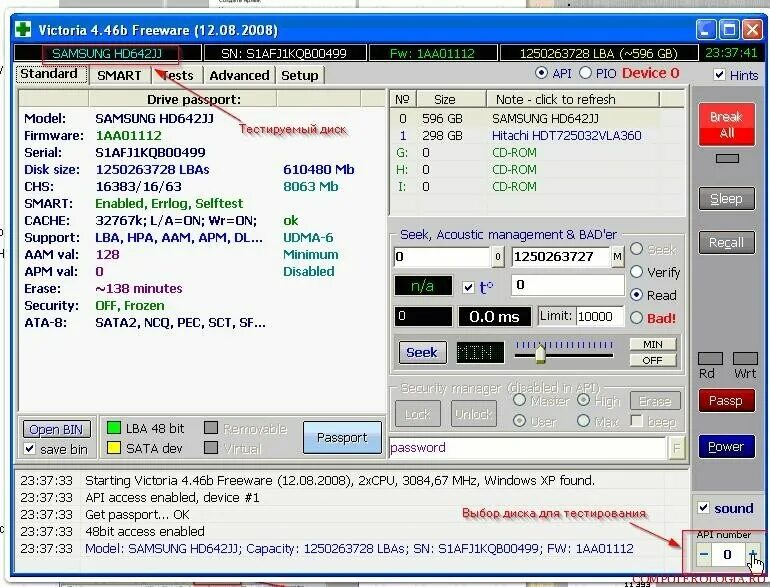Click the small 0 reset button by start LBA
770x587 pixels.
point(497,257)
